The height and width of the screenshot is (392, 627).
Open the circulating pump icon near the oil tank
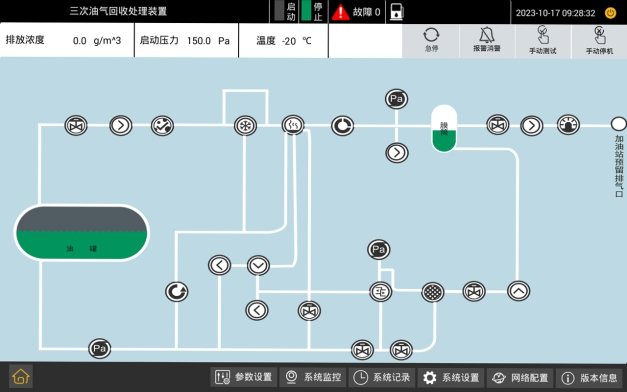pyautogui.click(x=177, y=292)
